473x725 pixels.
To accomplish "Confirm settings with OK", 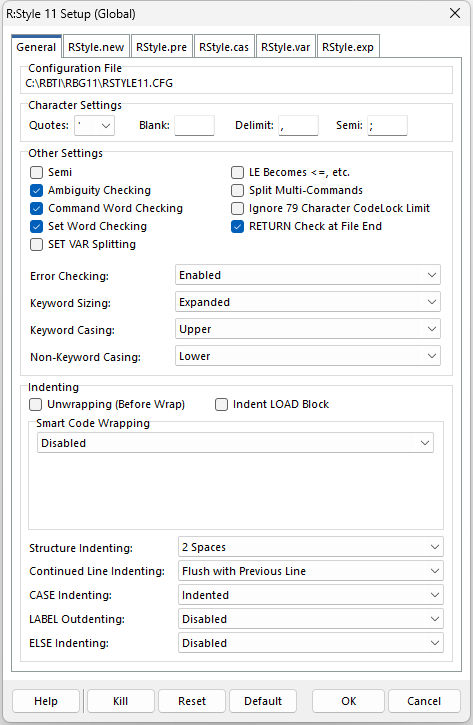I will 349,701.
